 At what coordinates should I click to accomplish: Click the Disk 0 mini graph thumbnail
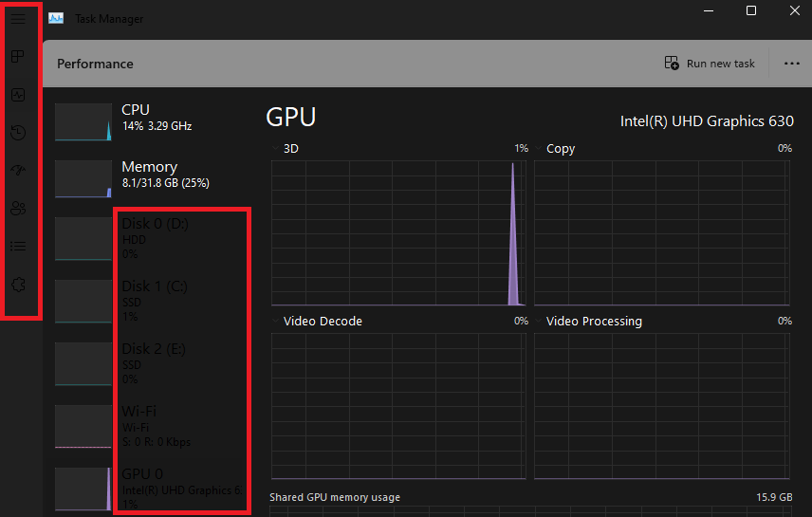pyautogui.click(x=83, y=239)
